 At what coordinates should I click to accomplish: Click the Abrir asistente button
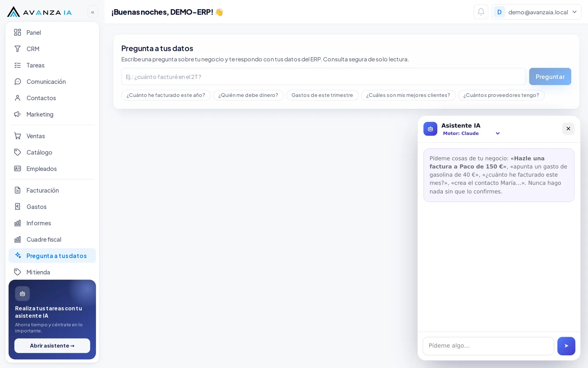click(x=52, y=346)
